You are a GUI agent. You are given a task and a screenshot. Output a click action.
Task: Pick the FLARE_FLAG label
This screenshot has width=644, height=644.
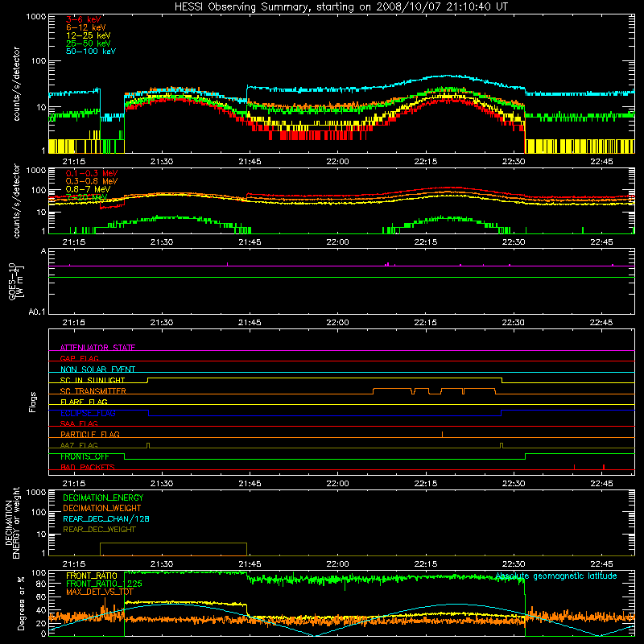coord(84,402)
